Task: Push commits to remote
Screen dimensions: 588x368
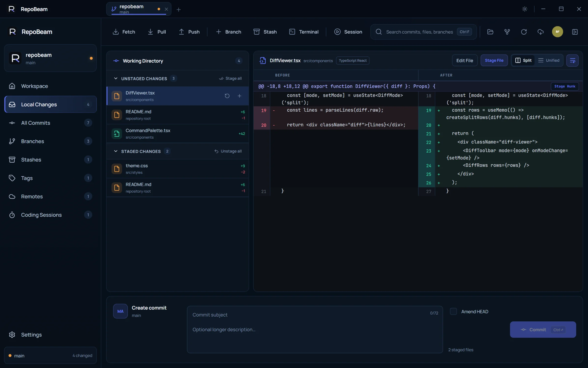Action: [x=189, y=32]
